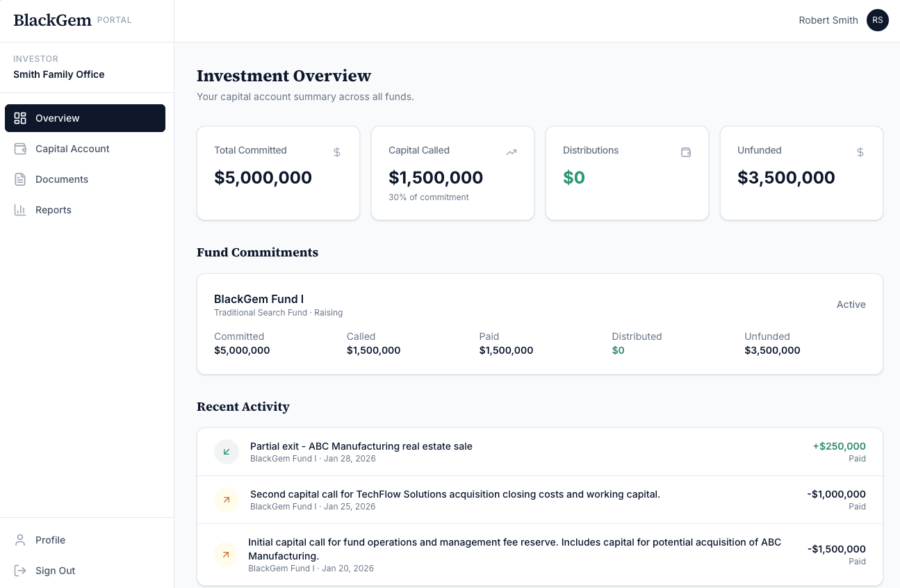Open the Second capital call TechFlow activity
The image size is (900, 588).
(540, 500)
